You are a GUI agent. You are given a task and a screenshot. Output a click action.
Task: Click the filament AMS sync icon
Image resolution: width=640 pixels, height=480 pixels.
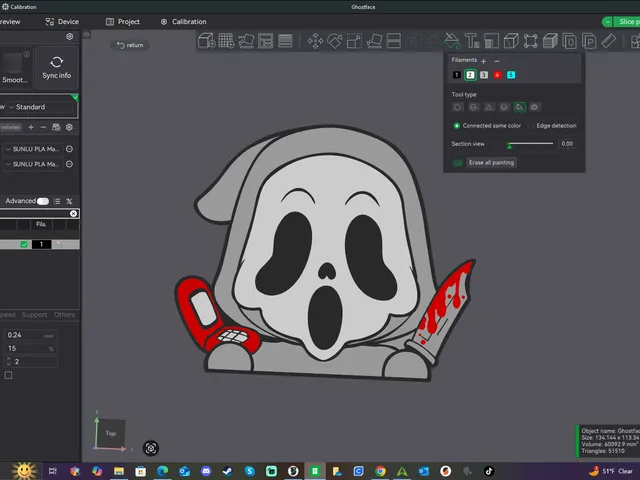(x=56, y=127)
